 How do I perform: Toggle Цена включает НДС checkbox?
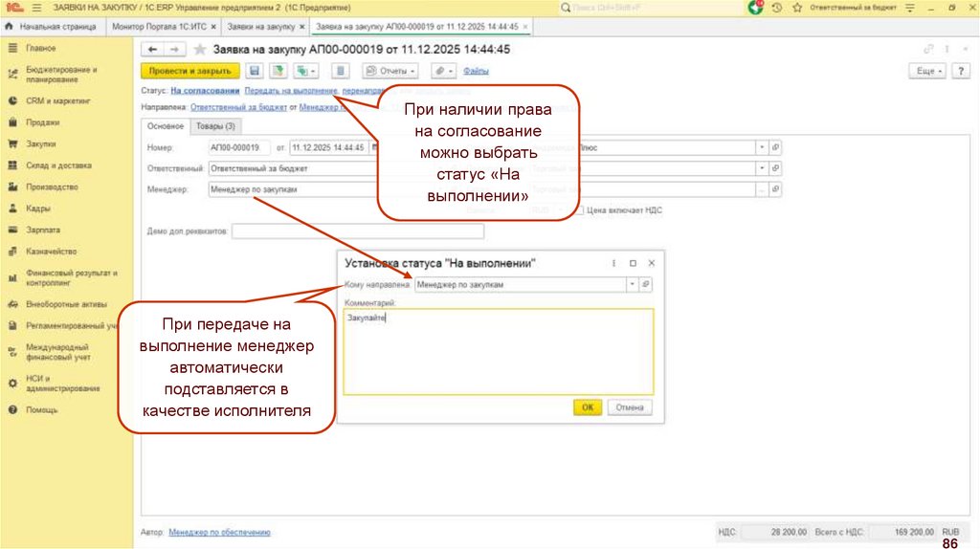[579, 210]
